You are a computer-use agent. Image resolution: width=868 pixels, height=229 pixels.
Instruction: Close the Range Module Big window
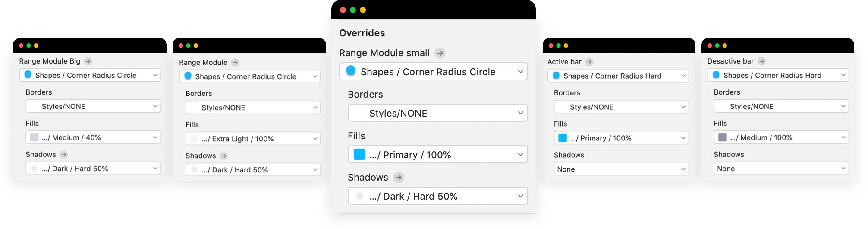[21, 45]
